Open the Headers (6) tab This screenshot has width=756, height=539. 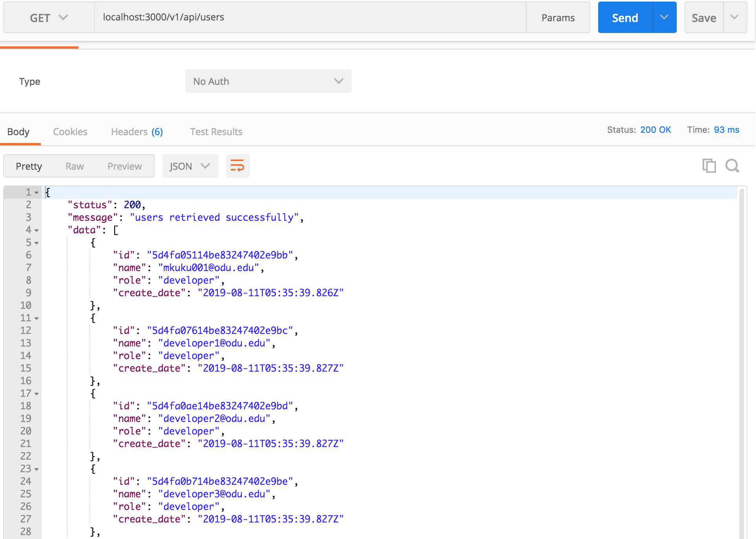tap(137, 132)
